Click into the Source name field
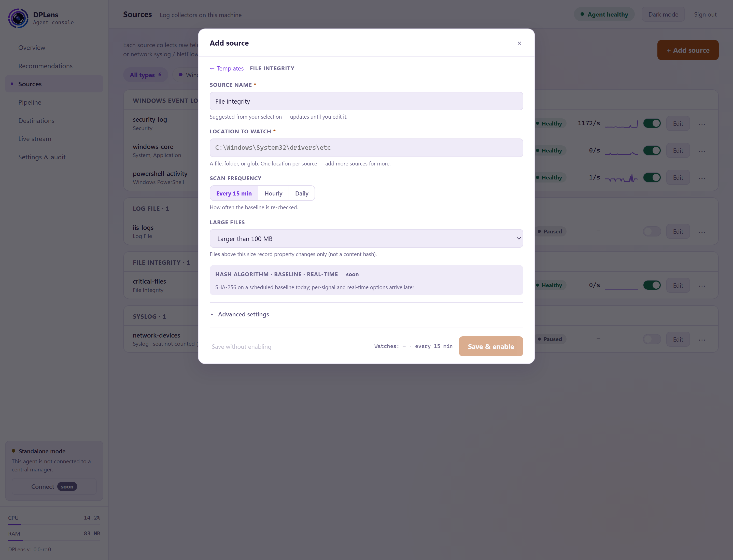Screen dimensions: 733x560 pos(366,101)
